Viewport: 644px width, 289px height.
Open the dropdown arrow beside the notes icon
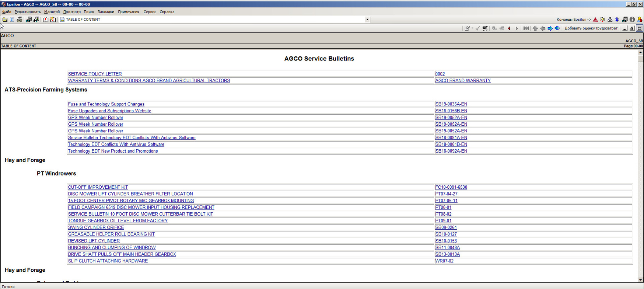pyautogui.click(x=472, y=28)
